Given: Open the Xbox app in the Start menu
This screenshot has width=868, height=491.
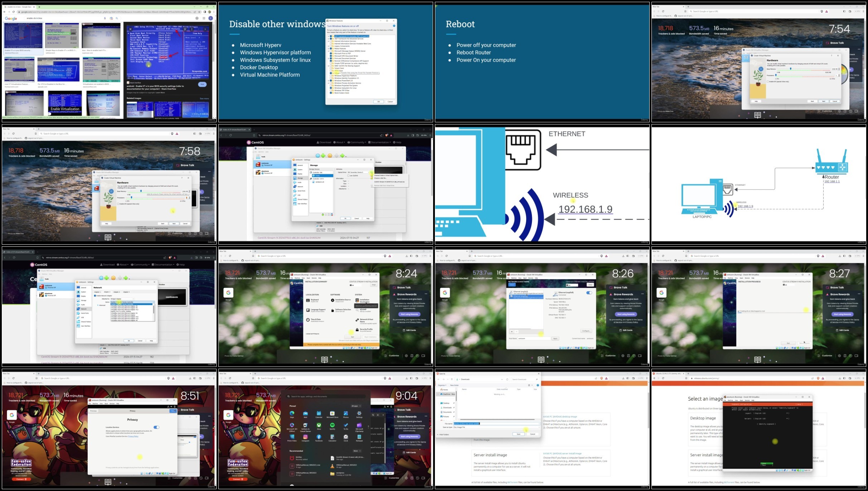Looking at the screenshot, I should pyautogui.click(x=319, y=426).
